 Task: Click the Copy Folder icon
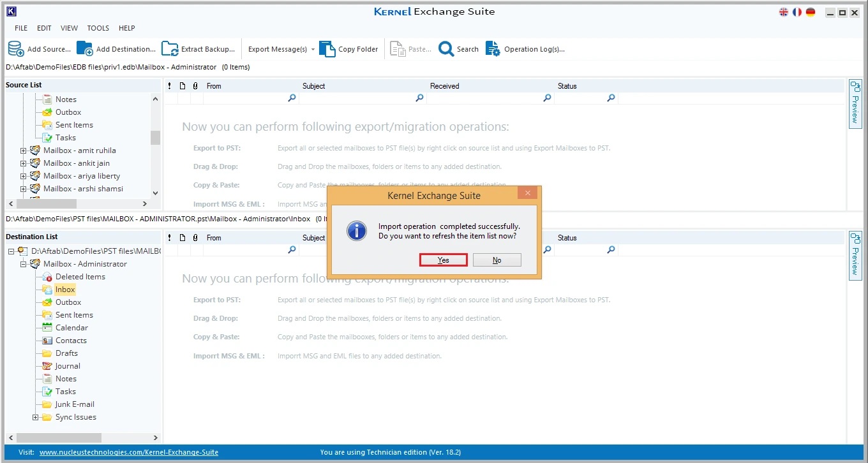tap(327, 49)
